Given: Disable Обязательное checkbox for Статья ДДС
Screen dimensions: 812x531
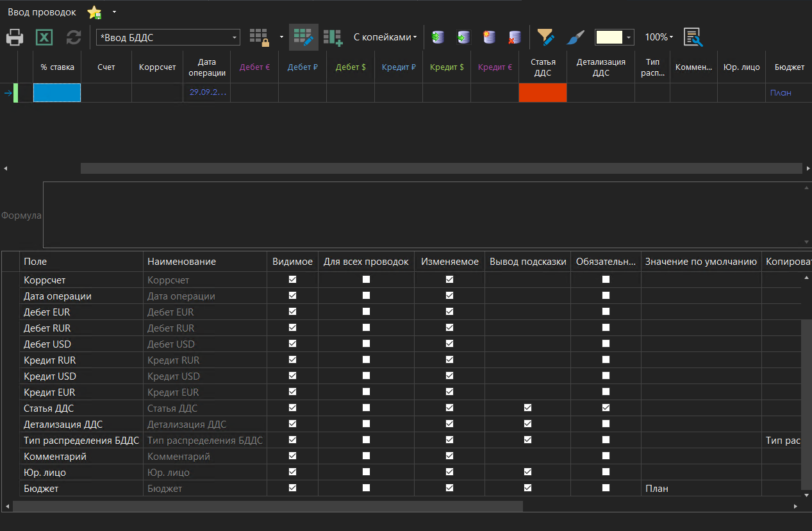Looking at the screenshot, I should (x=606, y=408).
